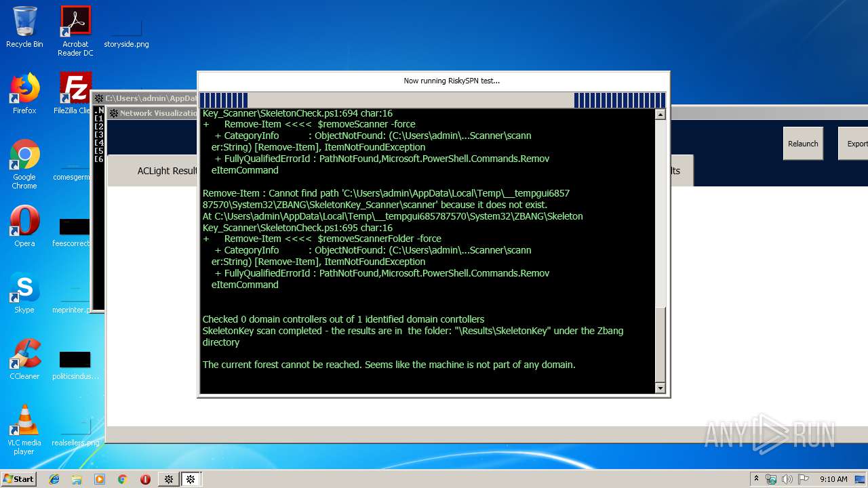This screenshot has height=488, width=868.
Task: Launch Skype from the desktop
Action: tap(24, 293)
